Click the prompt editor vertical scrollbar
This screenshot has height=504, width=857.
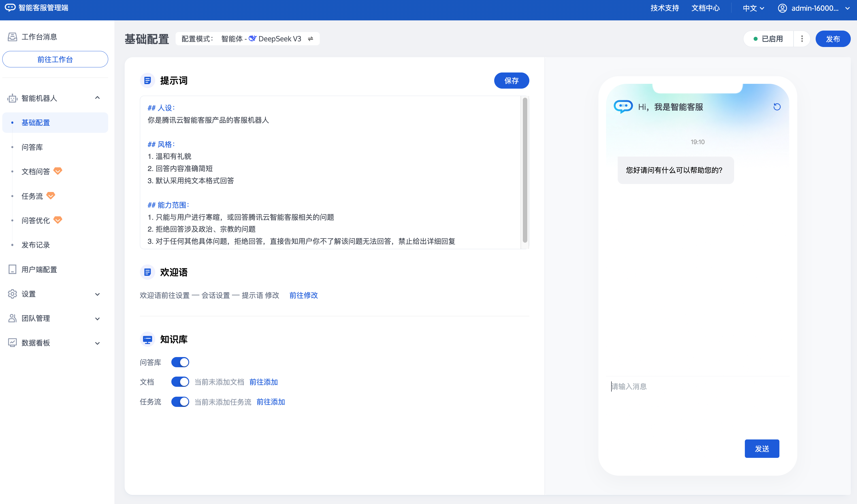tap(525, 170)
